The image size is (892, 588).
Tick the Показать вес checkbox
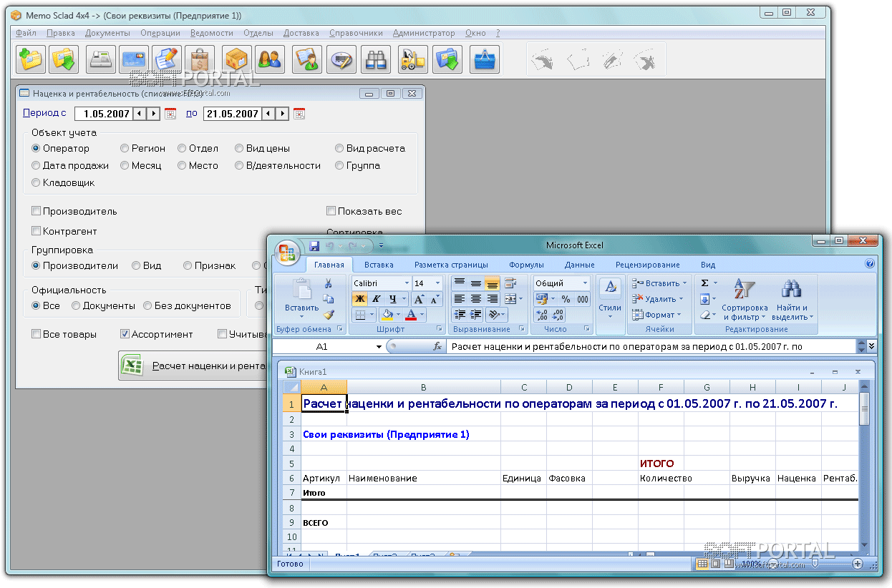[364, 212]
